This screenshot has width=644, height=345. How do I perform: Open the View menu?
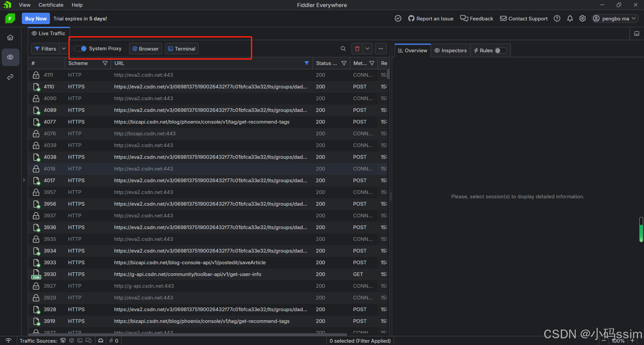coord(24,5)
